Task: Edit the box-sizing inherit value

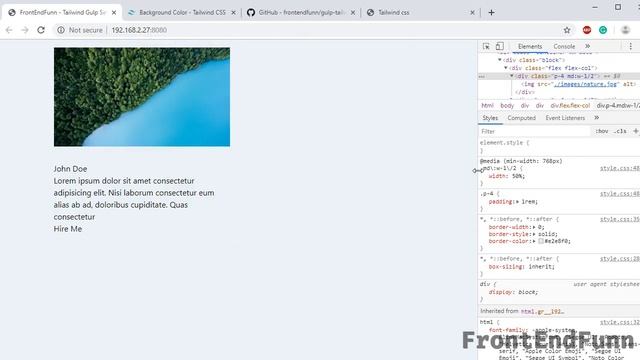Action: click(540, 267)
